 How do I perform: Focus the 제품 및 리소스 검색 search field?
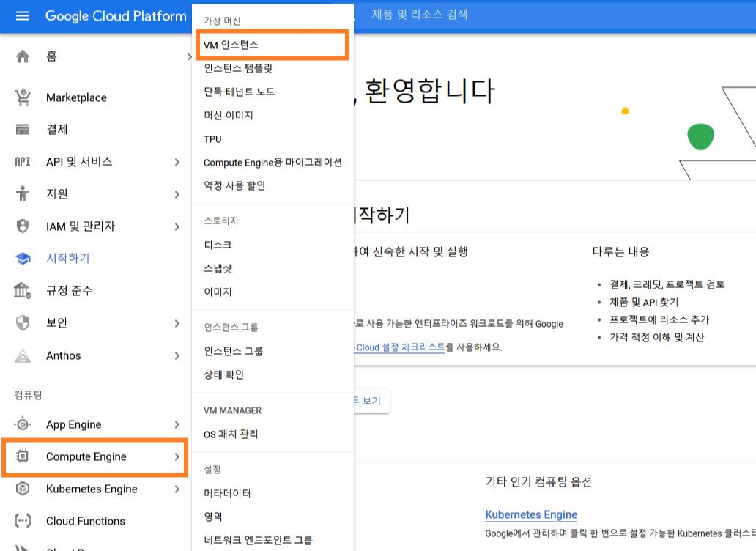[x=555, y=15]
